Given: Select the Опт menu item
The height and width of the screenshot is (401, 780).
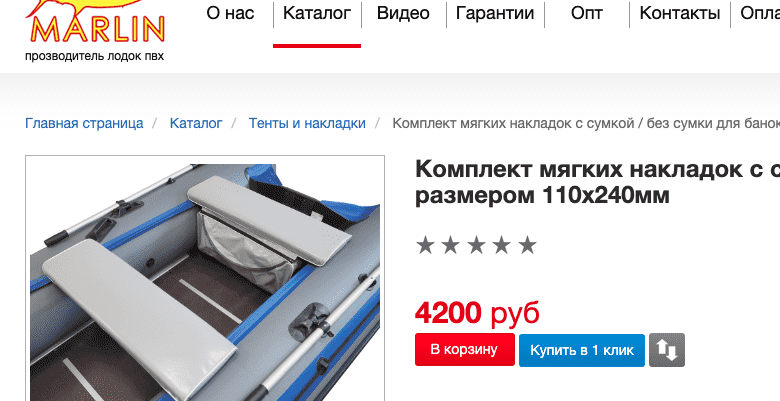Looking at the screenshot, I should point(587,13).
